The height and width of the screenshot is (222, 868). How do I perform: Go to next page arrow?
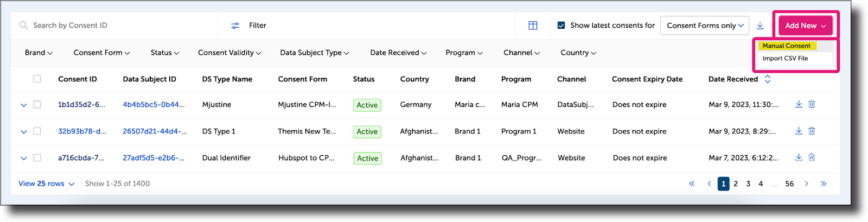[807, 184]
